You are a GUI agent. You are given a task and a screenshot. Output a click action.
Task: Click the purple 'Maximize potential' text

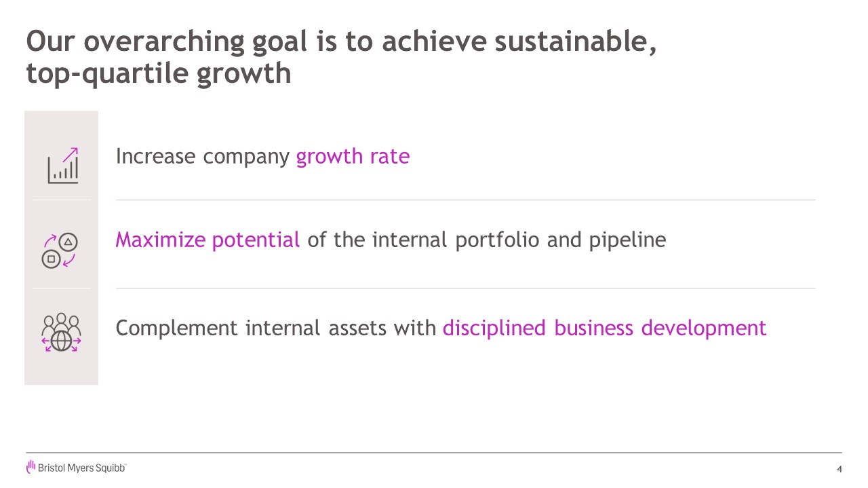pyautogui.click(x=208, y=240)
